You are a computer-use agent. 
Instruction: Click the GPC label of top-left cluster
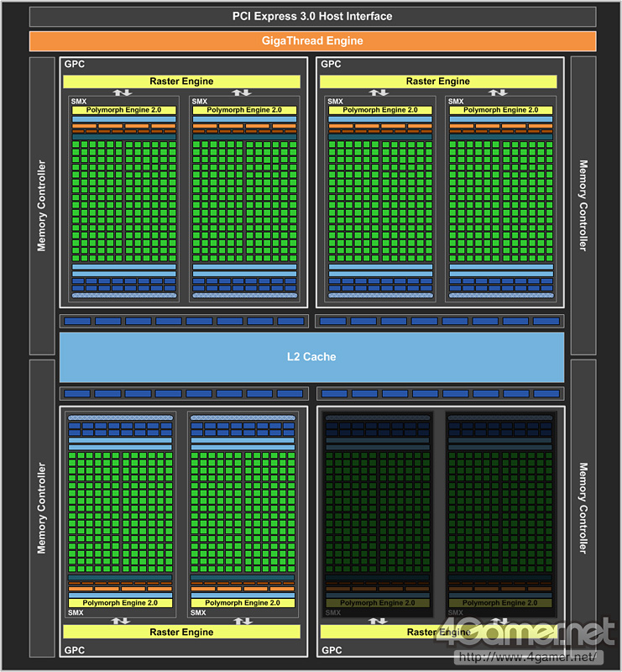point(75,64)
